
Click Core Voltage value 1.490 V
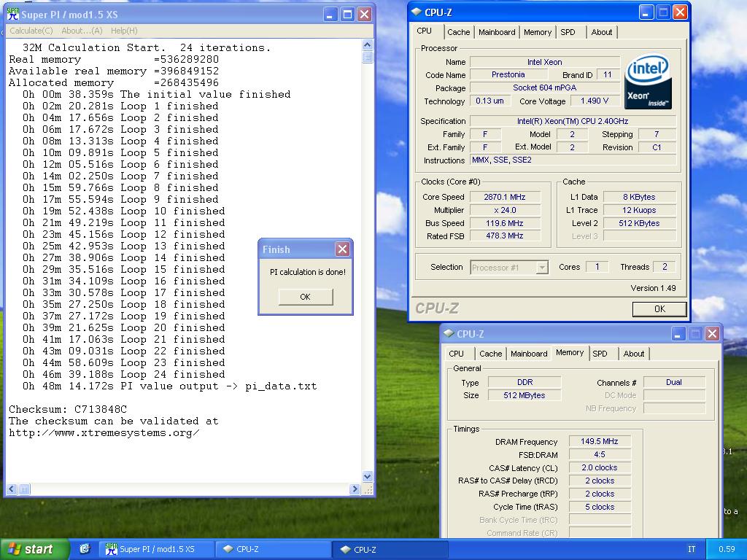click(594, 101)
